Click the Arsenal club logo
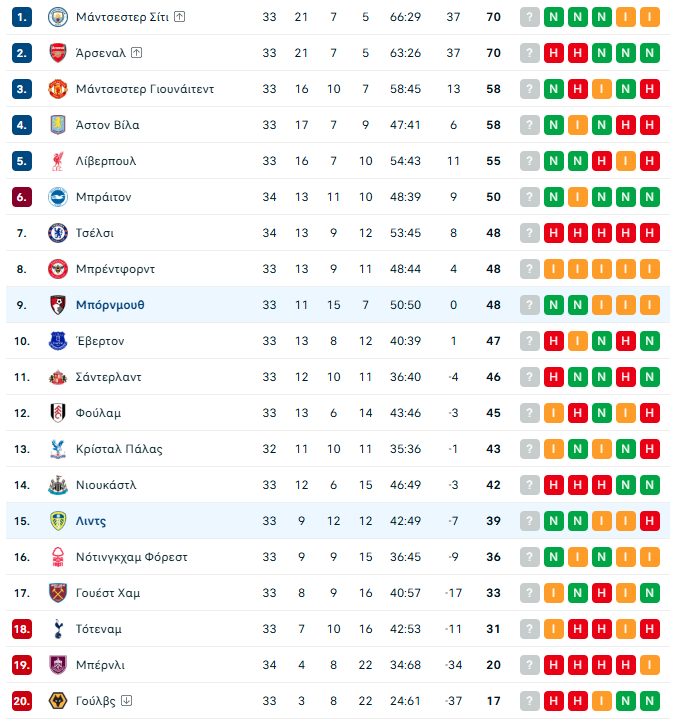 57,53
